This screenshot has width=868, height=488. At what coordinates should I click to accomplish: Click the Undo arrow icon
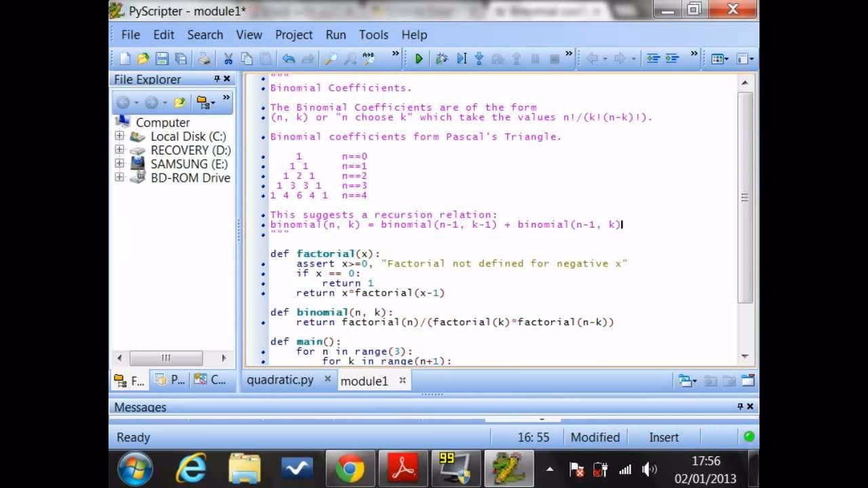[289, 59]
